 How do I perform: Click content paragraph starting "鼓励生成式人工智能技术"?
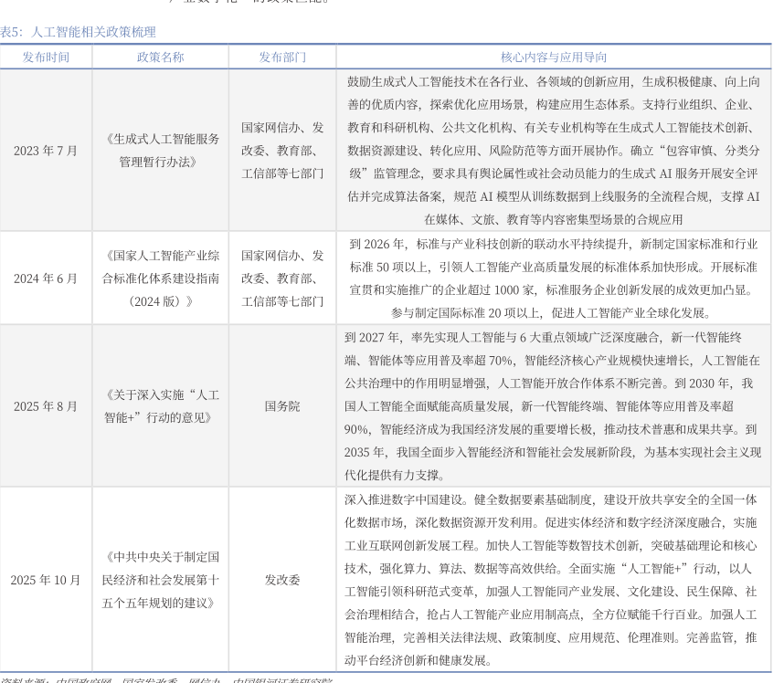[553, 151]
